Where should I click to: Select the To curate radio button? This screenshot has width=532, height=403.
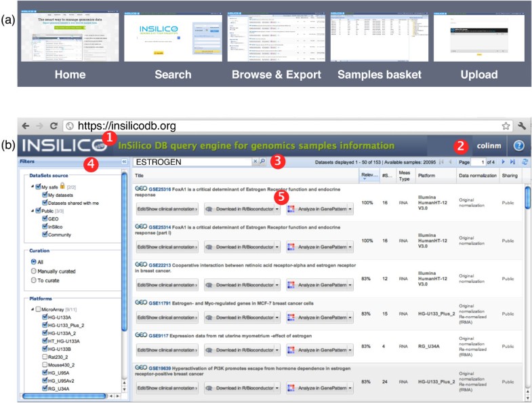point(34,280)
